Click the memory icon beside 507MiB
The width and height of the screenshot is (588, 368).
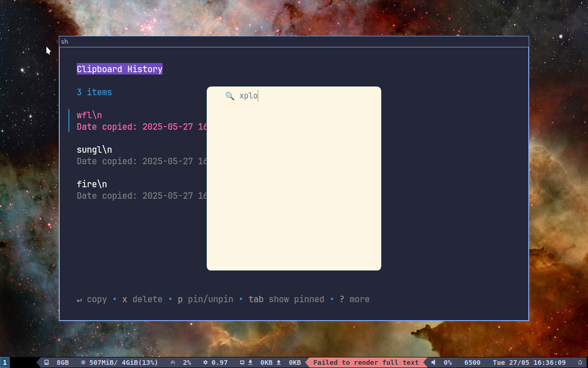click(83, 362)
